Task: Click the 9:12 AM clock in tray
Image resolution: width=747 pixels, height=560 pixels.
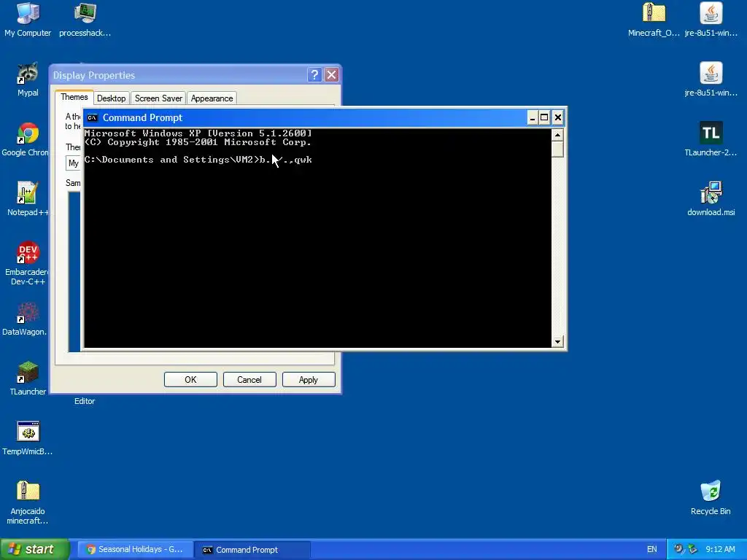Action: (720, 549)
